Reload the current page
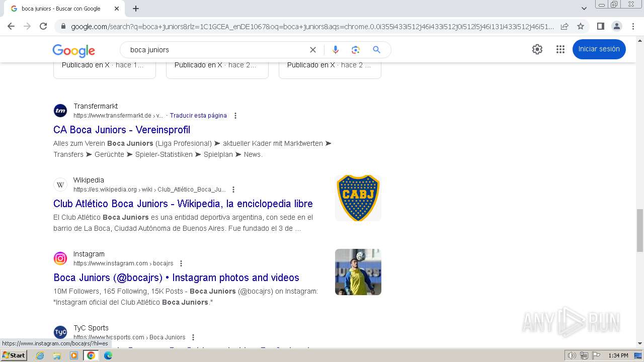Image resolution: width=644 pixels, height=362 pixels. tap(43, 26)
